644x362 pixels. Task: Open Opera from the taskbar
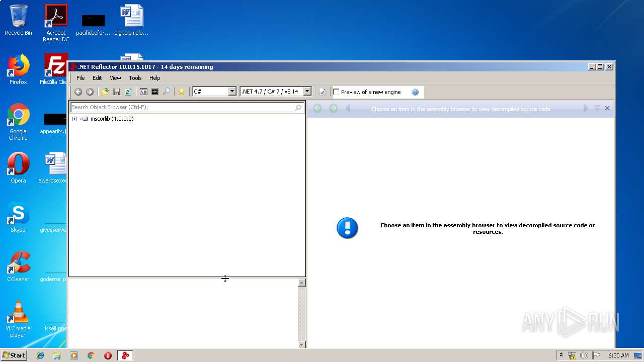108,355
